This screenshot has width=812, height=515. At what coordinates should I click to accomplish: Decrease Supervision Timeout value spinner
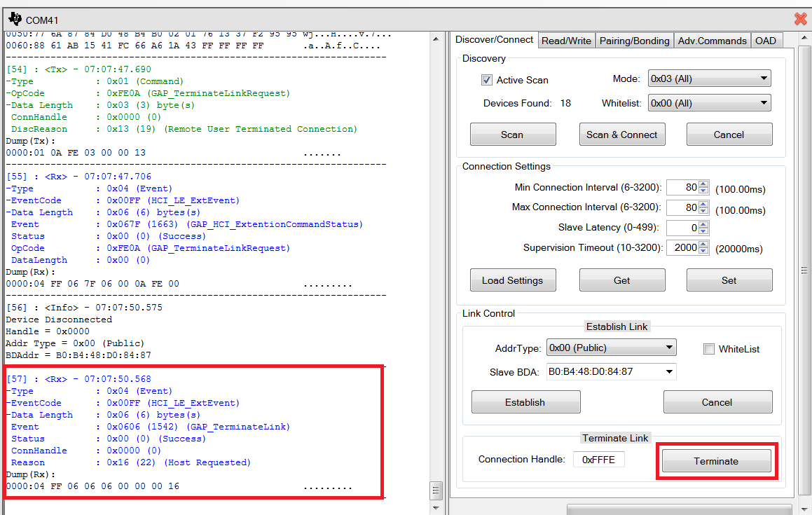tap(703, 252)
